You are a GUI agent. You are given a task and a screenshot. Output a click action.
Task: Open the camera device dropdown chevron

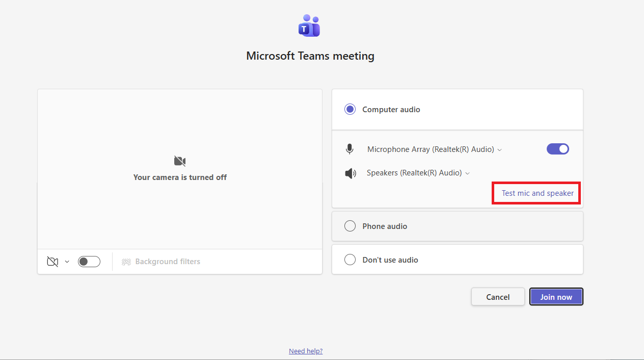pyautogui.click(x=67, y=262)
